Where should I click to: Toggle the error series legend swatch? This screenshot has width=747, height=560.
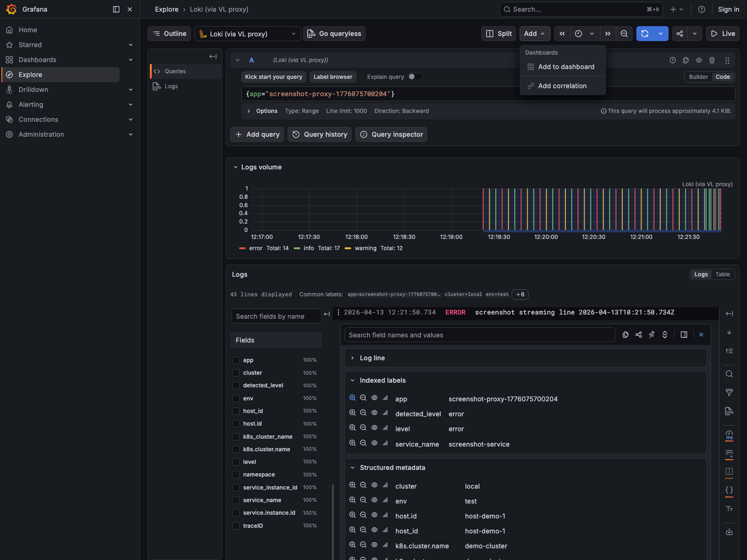[x=242, y=248]
